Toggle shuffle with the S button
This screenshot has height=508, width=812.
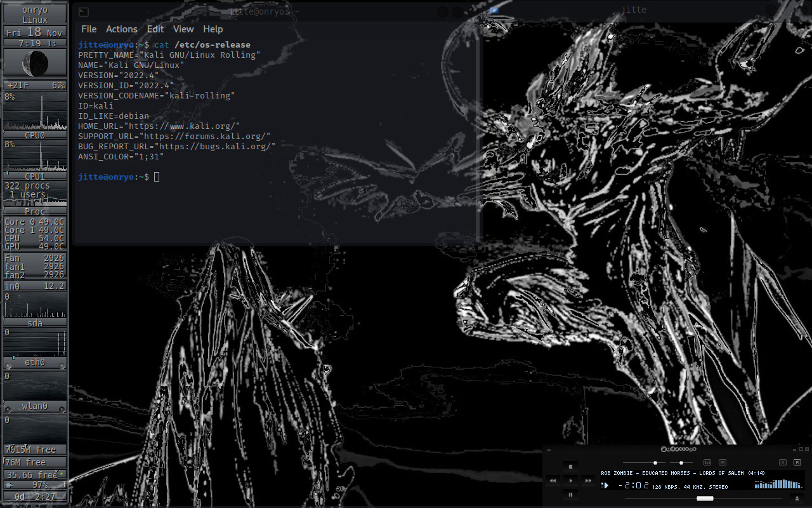782,462
